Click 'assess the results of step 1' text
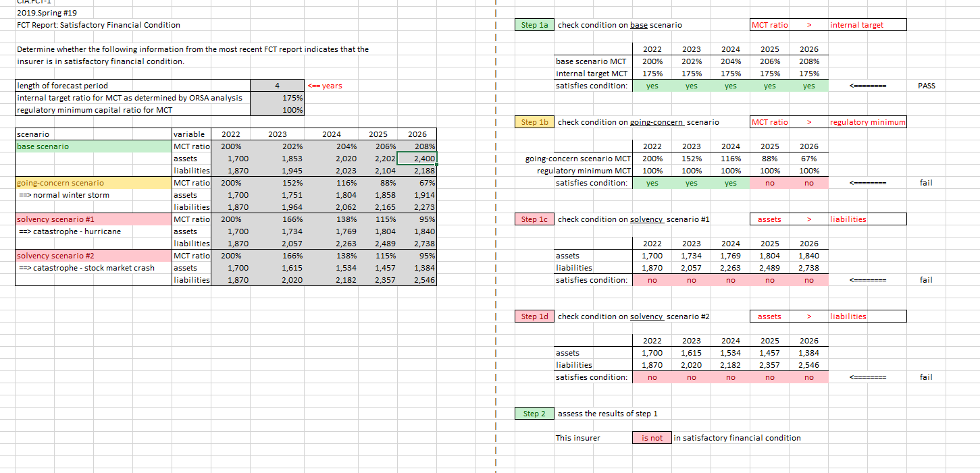 pos(608,414)
